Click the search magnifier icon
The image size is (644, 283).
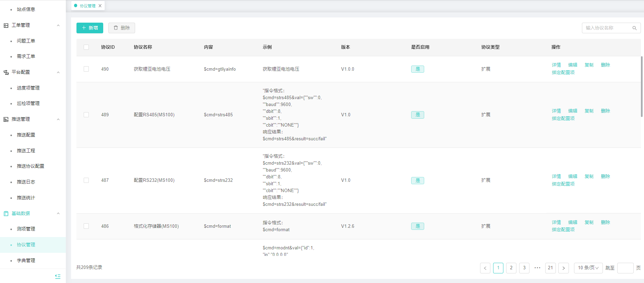click(x=634, y=28)
